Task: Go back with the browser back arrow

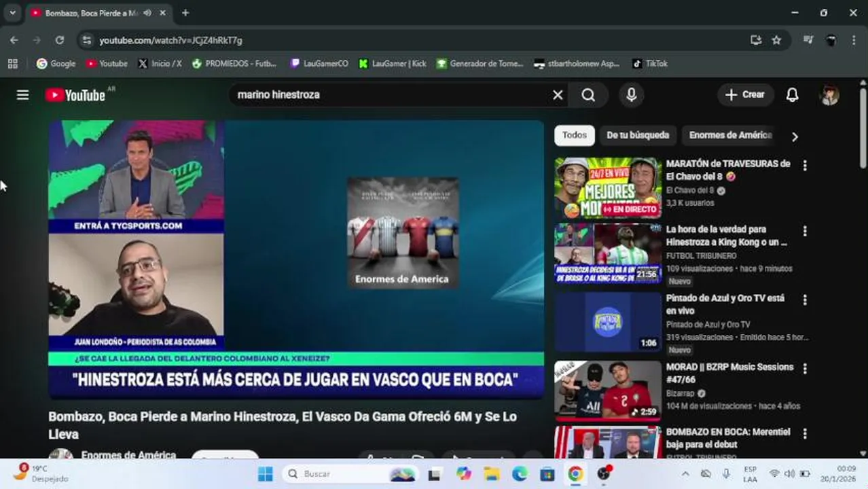Action: (x=14, y=40)
